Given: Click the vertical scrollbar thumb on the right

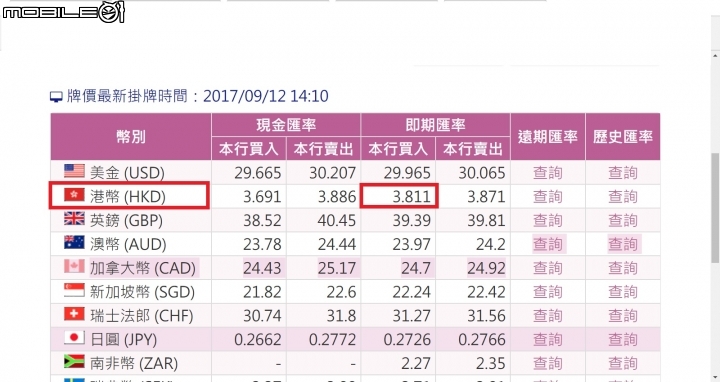Looking at the screenshot, I should [x=715, y=208].
